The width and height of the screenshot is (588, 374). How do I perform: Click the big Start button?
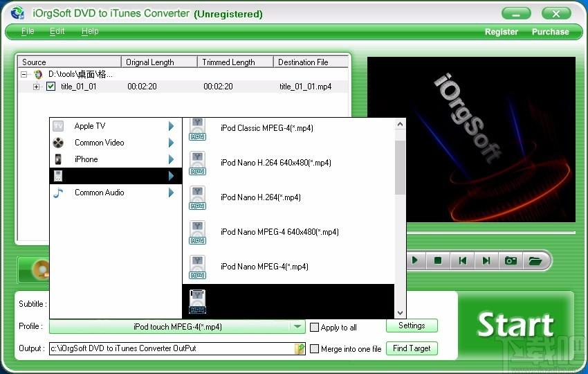click(x=515, y=326)
